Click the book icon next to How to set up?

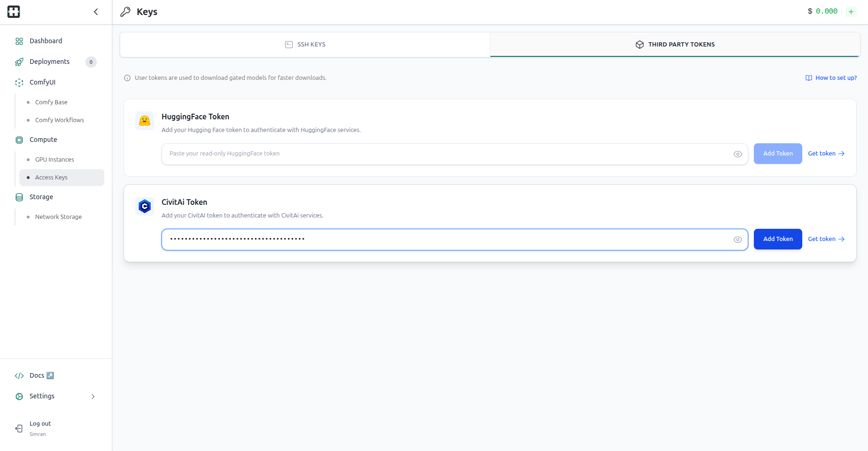click(809, 78)
